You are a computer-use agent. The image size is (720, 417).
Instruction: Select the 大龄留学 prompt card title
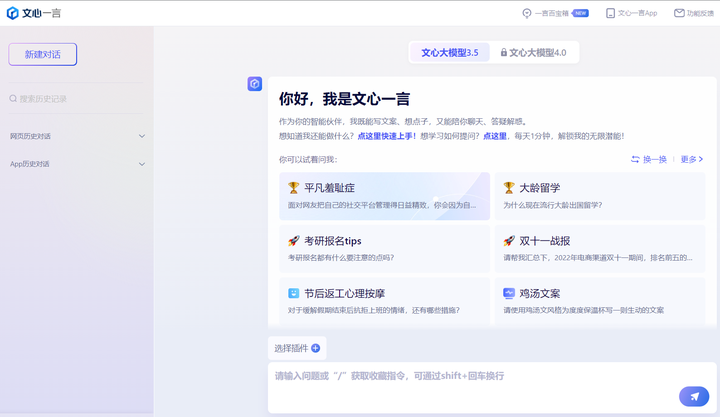point(540,188)
